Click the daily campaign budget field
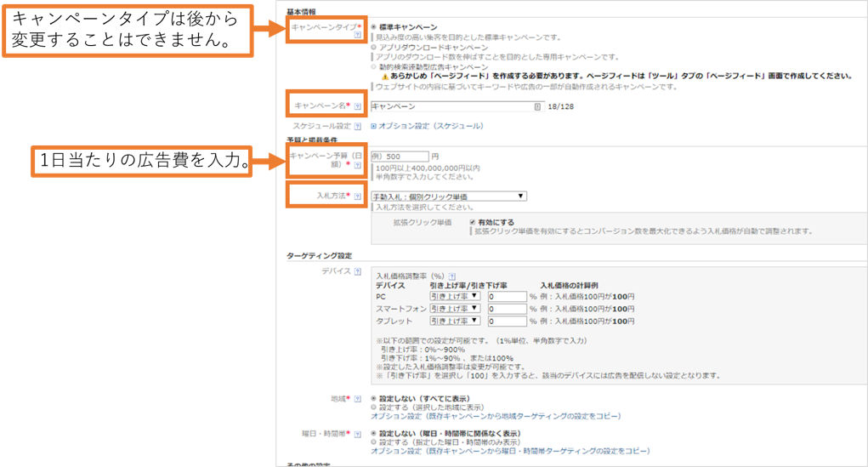This screenshot has height=467, width=868. point(400,157)
